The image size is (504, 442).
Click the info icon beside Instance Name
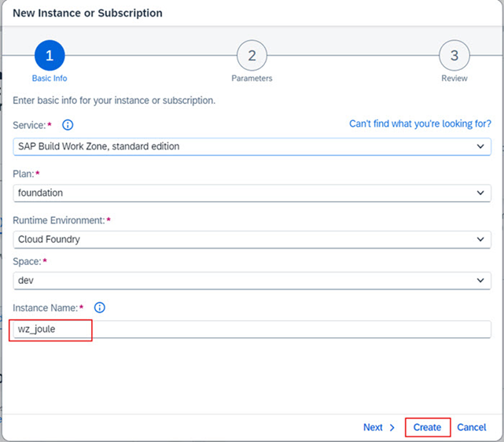point(100,308)
